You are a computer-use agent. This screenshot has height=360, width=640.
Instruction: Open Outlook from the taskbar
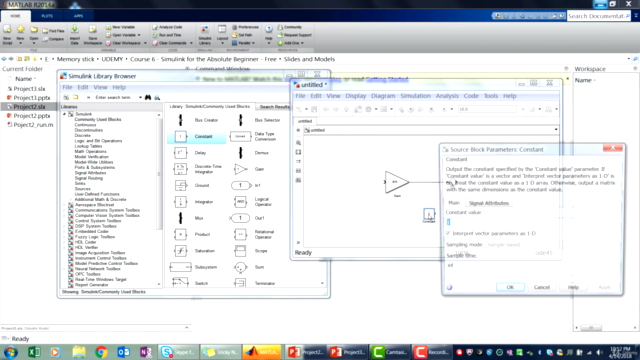pos(123,352)
